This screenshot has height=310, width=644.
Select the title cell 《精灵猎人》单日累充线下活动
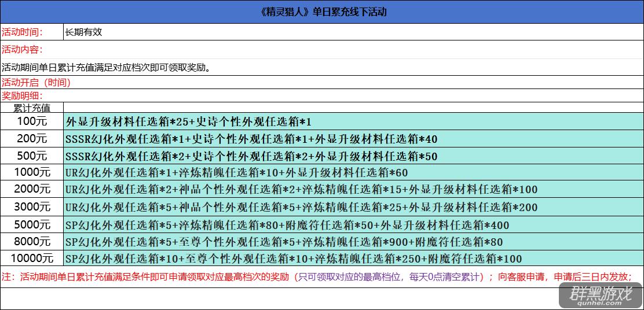322,12
